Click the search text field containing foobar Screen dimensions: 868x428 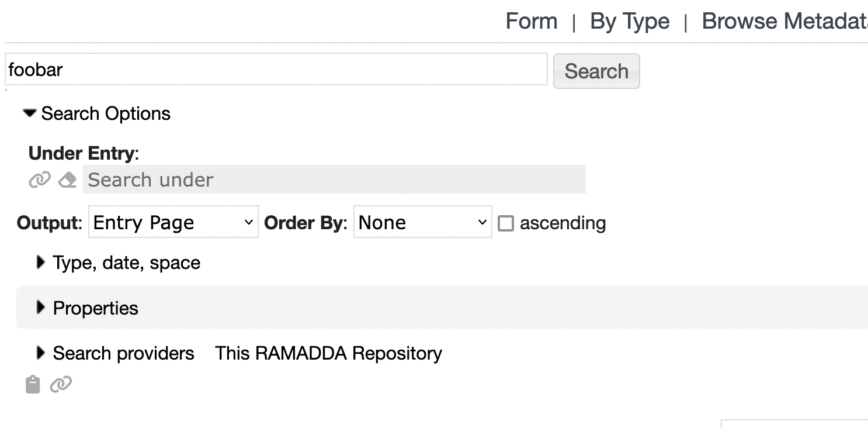276,70
